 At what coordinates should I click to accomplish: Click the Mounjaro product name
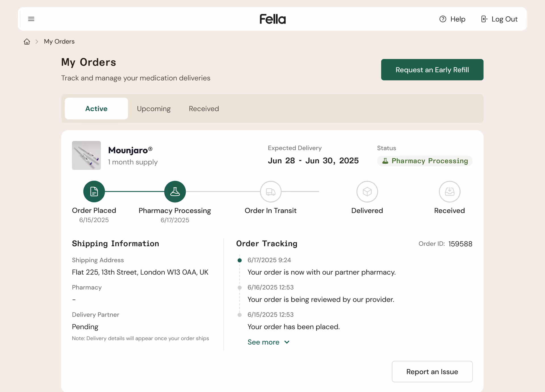130,150
